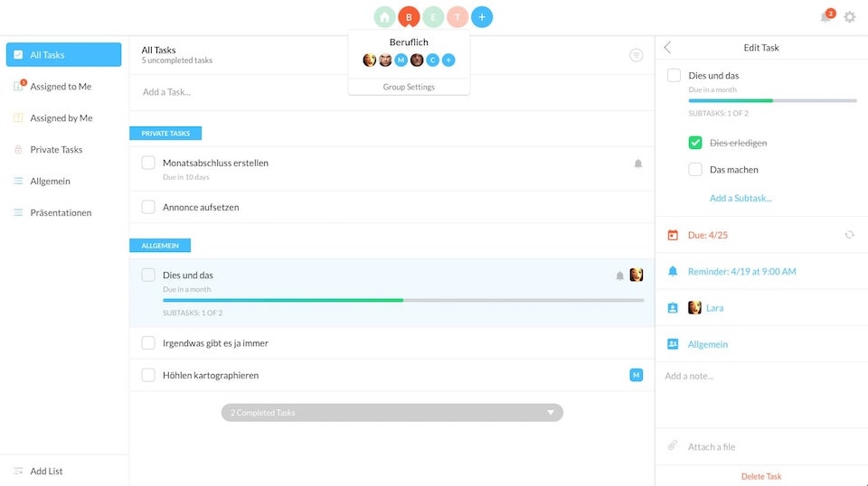The image size is (868, 486).
Task: Click the Beruflich group title
Action: pos(409,42)
